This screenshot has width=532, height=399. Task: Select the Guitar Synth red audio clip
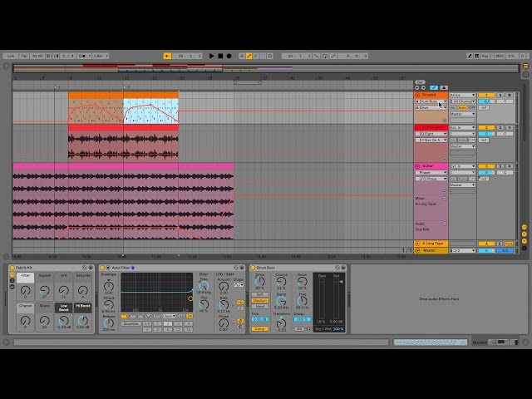point(123,142)
